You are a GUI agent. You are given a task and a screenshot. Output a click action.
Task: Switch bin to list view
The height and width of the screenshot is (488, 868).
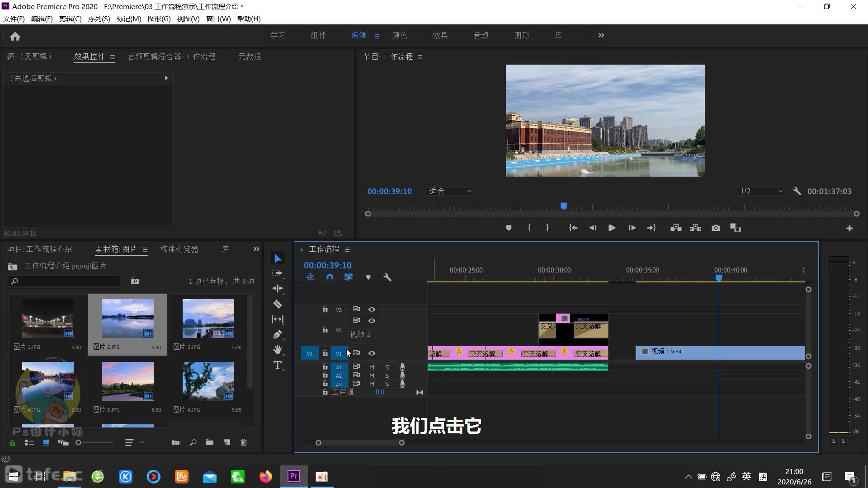point(29,443)
